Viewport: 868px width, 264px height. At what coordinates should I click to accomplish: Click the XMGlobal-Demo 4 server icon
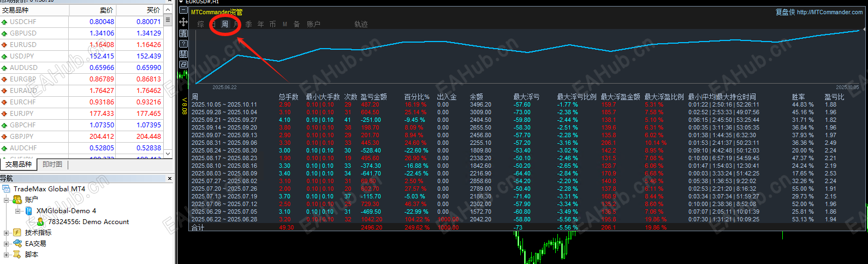29,210
